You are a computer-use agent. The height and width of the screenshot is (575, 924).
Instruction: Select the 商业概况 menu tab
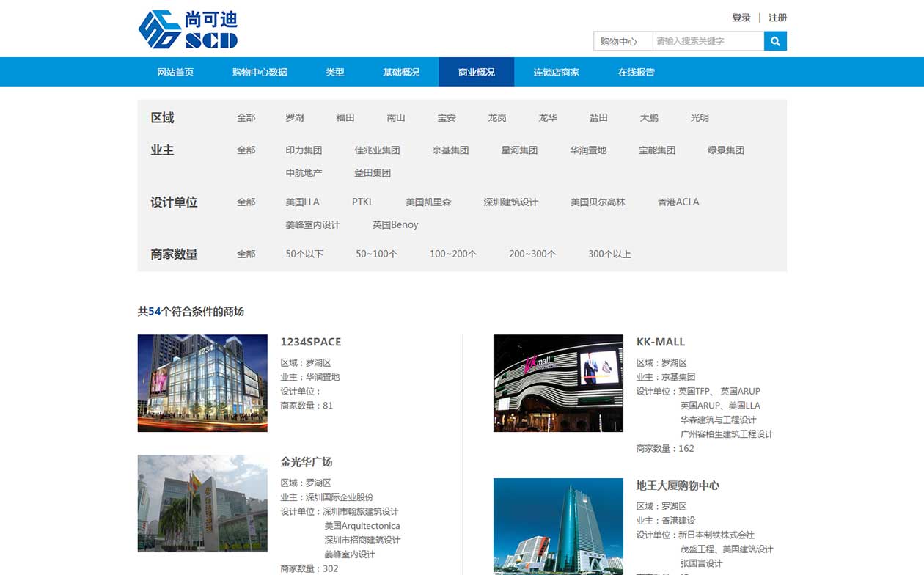(x=477, y=72)
